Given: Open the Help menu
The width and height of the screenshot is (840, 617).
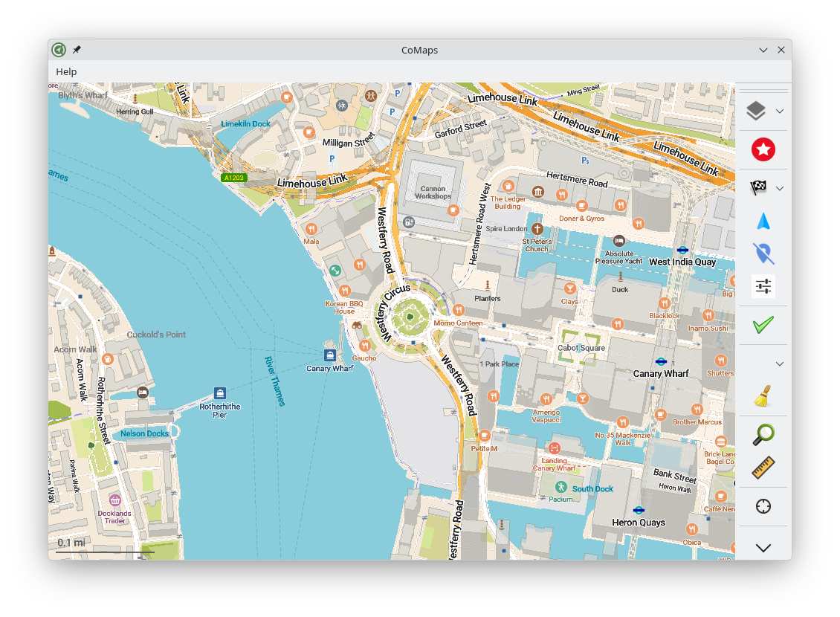Looking at the screenshot, I should 66,72.
